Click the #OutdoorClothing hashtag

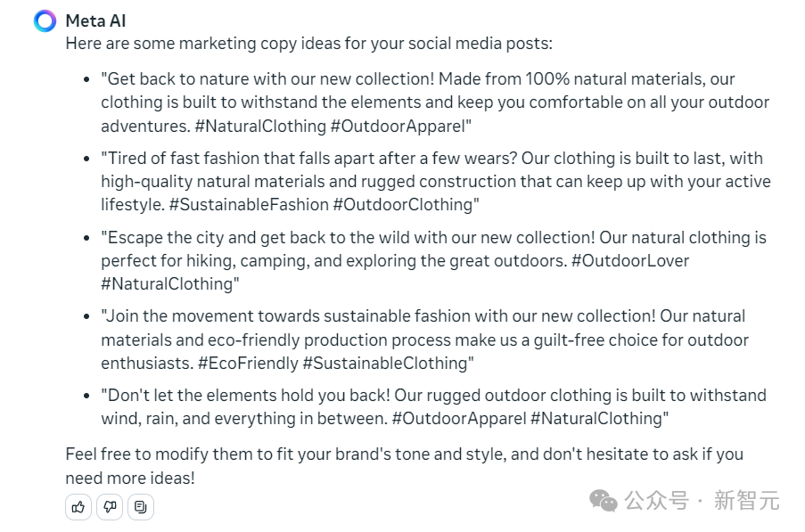pos(406,204)
